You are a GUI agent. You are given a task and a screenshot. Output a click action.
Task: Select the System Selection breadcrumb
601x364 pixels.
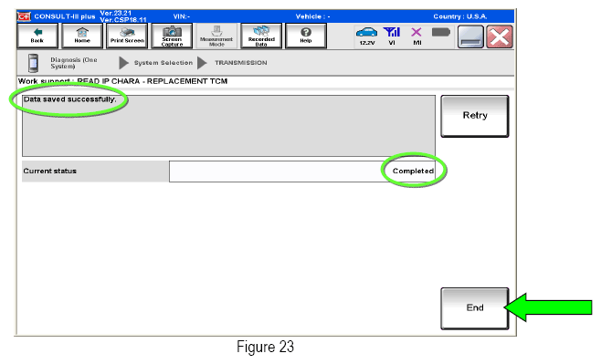pyautogui.click(x=163, y=63)
